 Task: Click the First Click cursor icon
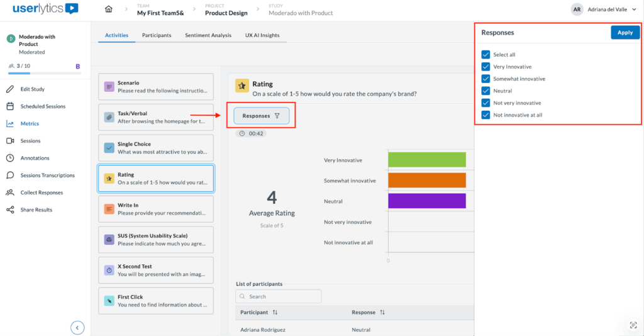coord(109,301)
